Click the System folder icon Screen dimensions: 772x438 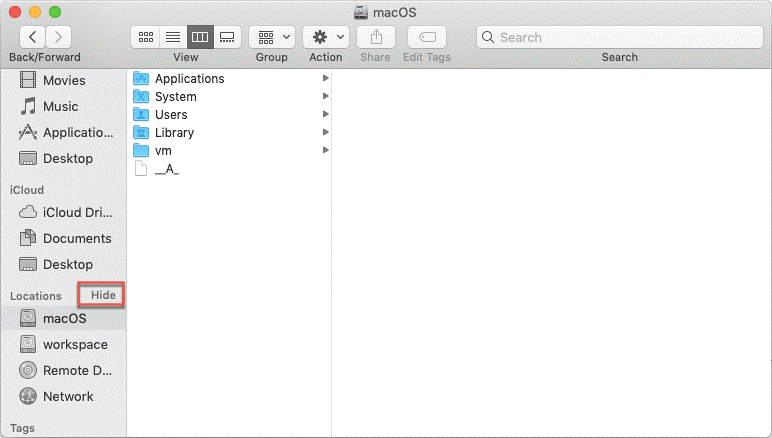(141, 96)
